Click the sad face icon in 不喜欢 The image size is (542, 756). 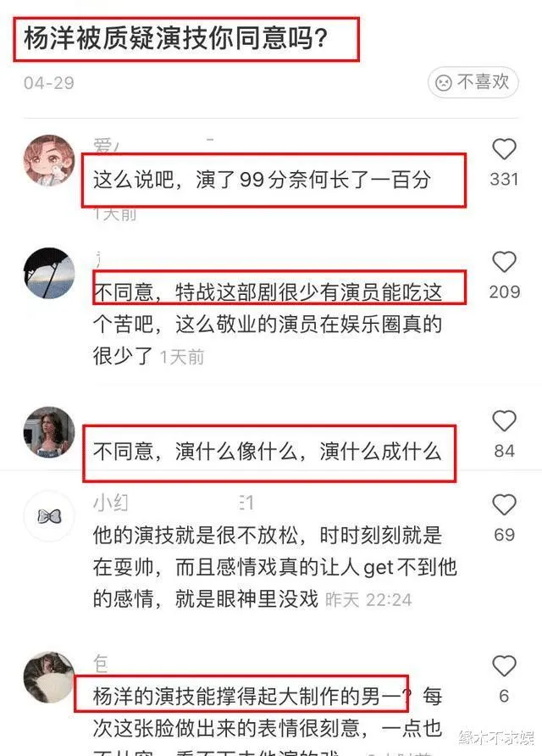tap(443, 82)
